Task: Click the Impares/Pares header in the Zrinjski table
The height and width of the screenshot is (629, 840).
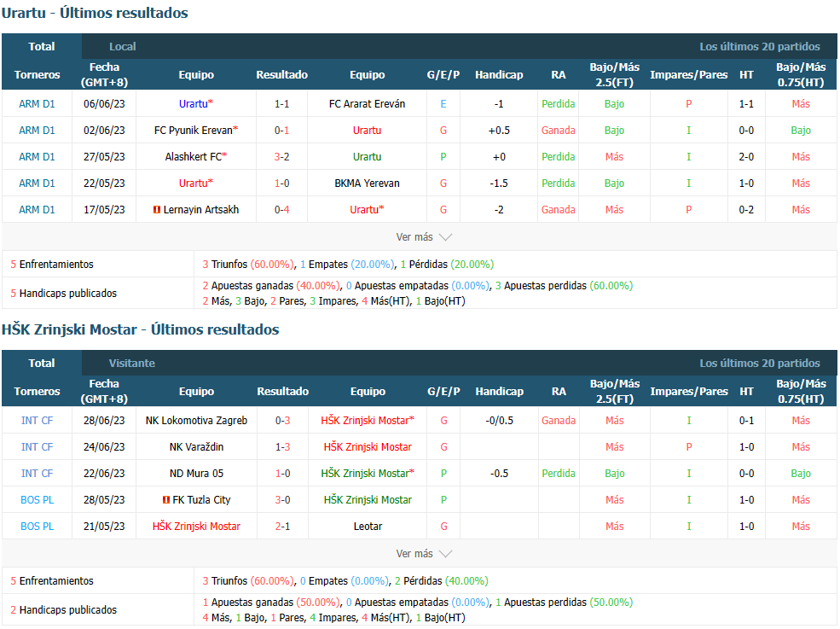Action: [689, 391]
